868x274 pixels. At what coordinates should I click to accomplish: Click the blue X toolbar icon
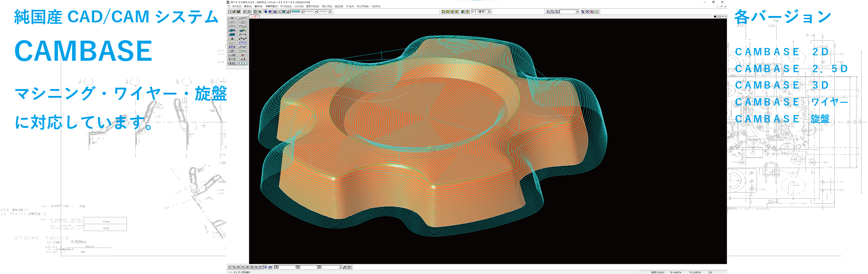[x=587, y=11]
